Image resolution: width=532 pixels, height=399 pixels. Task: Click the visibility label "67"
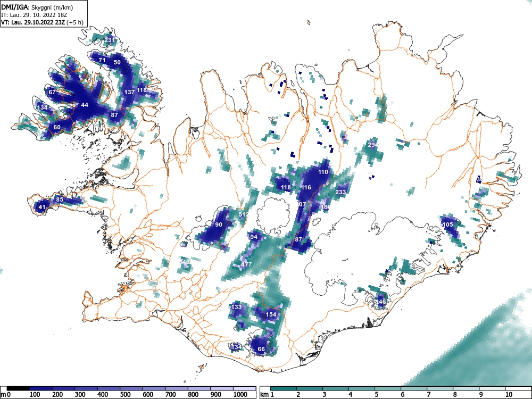[52, 92]
